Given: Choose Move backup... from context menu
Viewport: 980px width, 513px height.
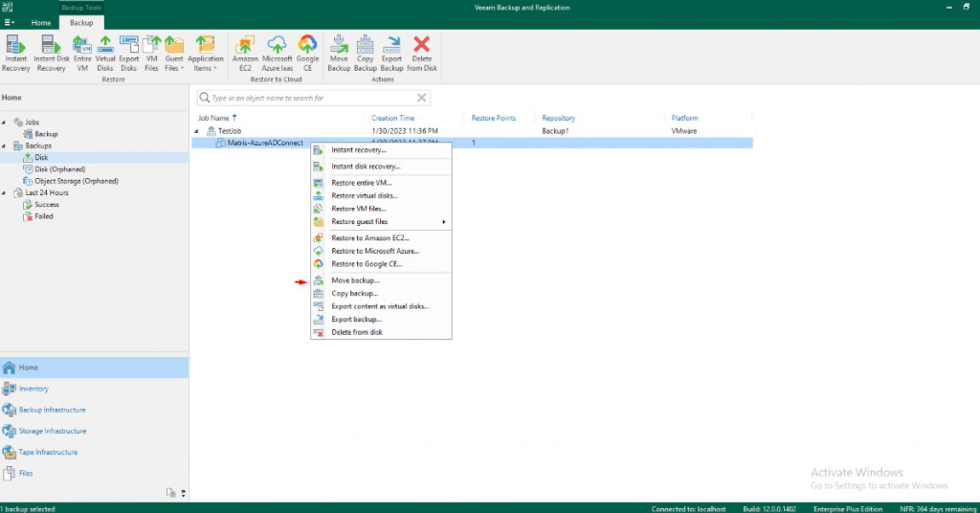Looking at the screenshot, I should coord(355,280).
